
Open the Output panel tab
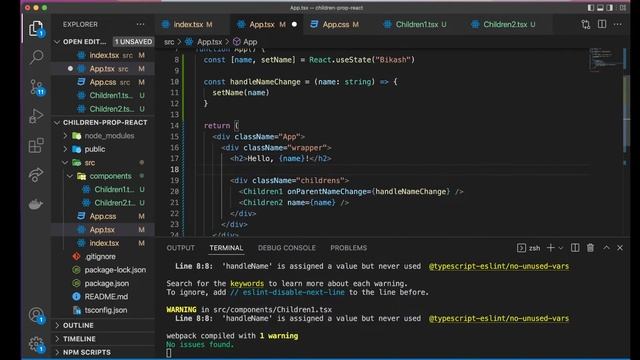pyautogui.click(x=180, y=248)
